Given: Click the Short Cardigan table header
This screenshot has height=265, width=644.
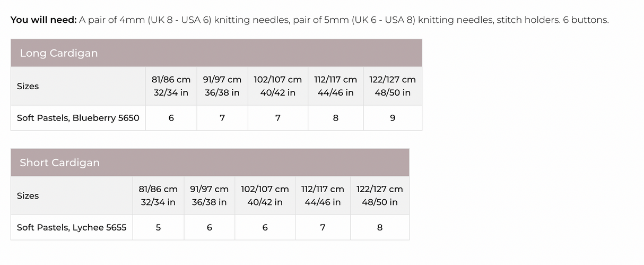Looking at the screenshot, I should (59, 163).
